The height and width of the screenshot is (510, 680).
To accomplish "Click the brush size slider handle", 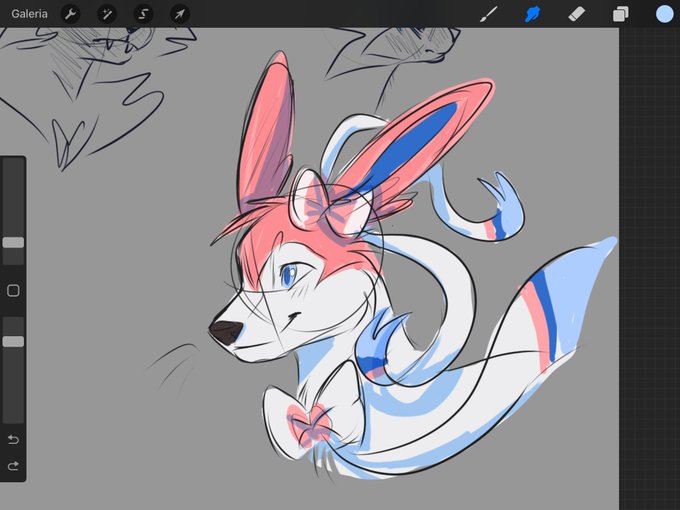I will pos(13,242).
